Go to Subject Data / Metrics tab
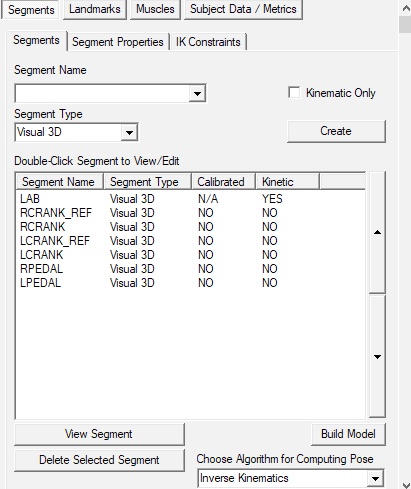The height and width of the screenshot is (489, 411). pos(243,9)
